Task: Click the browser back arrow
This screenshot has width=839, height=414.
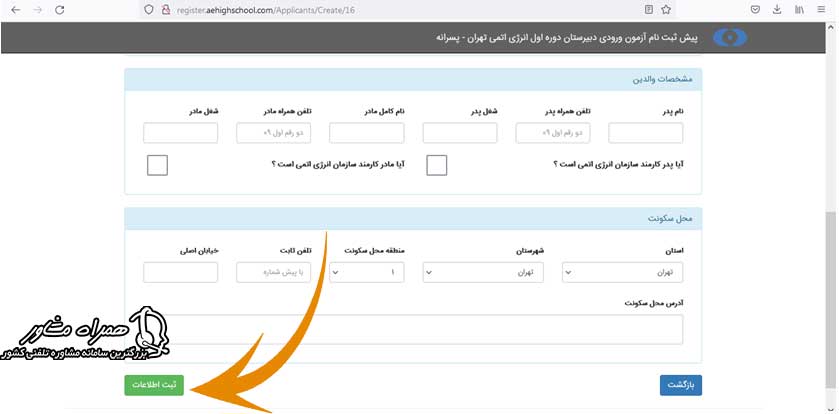Action: pos(15,9)
